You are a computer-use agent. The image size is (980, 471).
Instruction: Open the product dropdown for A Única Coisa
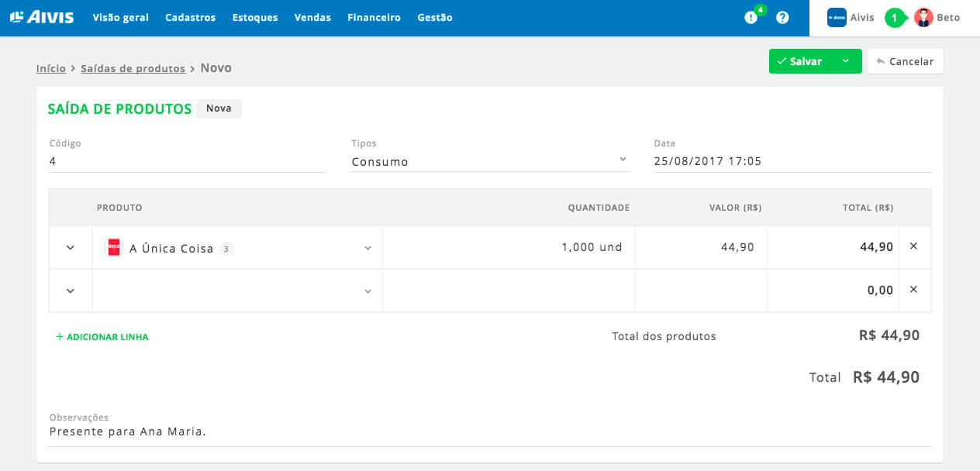coord(367,249)
